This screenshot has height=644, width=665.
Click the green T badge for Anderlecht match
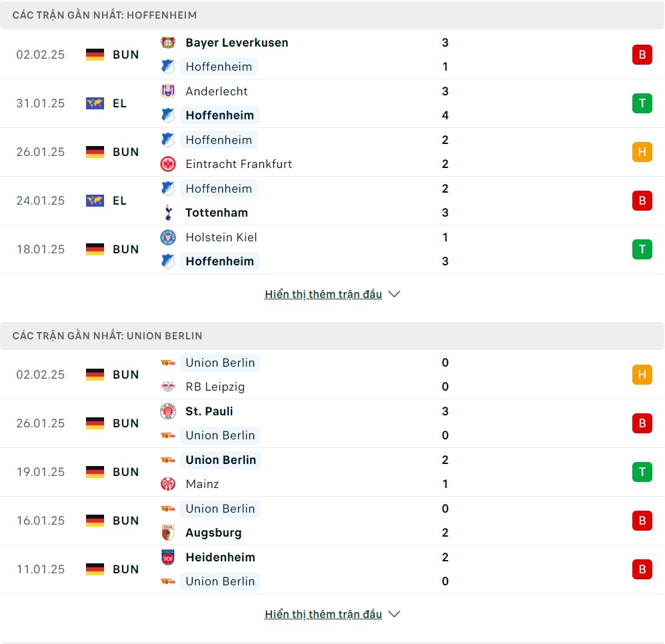coord(642,103)
